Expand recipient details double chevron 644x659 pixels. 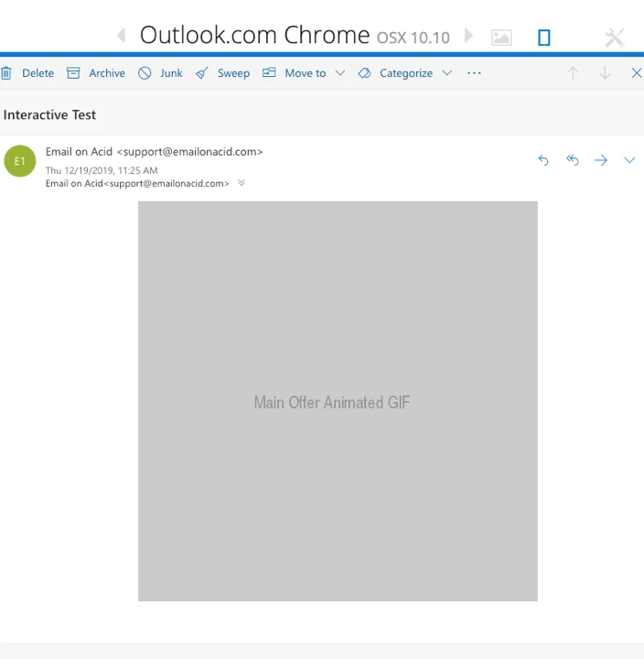[241, 183]
